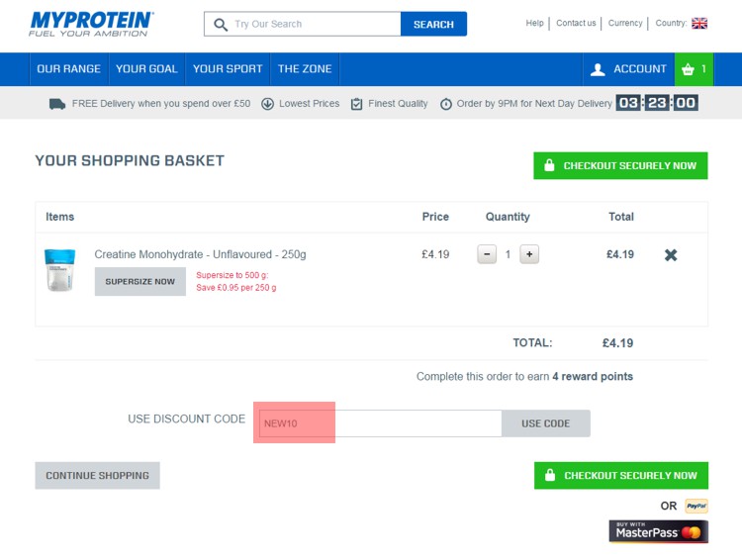The image size is (742, 560).
Task: Remove Creatine Monohydrate with X icon
Action: point(671,254)
